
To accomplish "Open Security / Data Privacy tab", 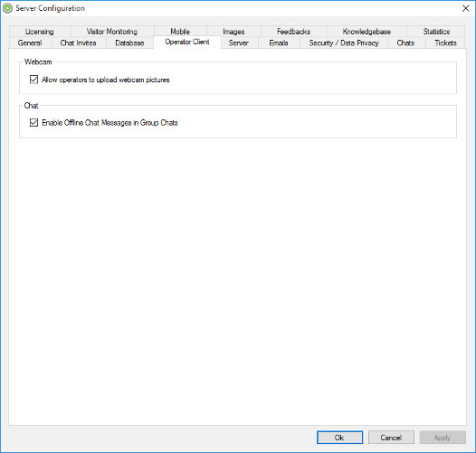I will pos(344,42).
